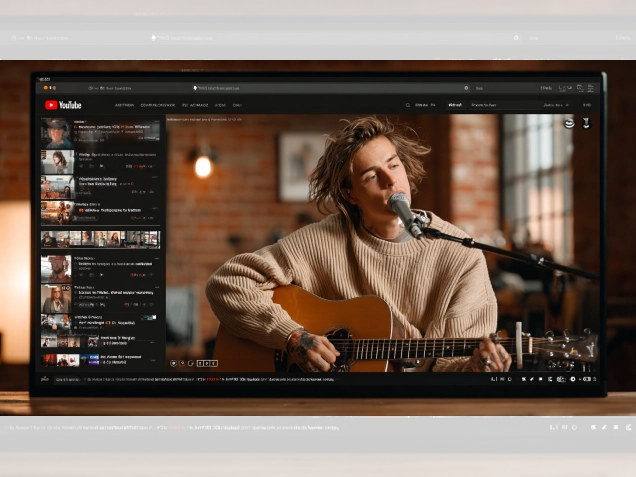Click the second round icon in video's lower-left overlay
Viewport: 636px width, 477px height.
pyautogui.click(x=182, y=363)
